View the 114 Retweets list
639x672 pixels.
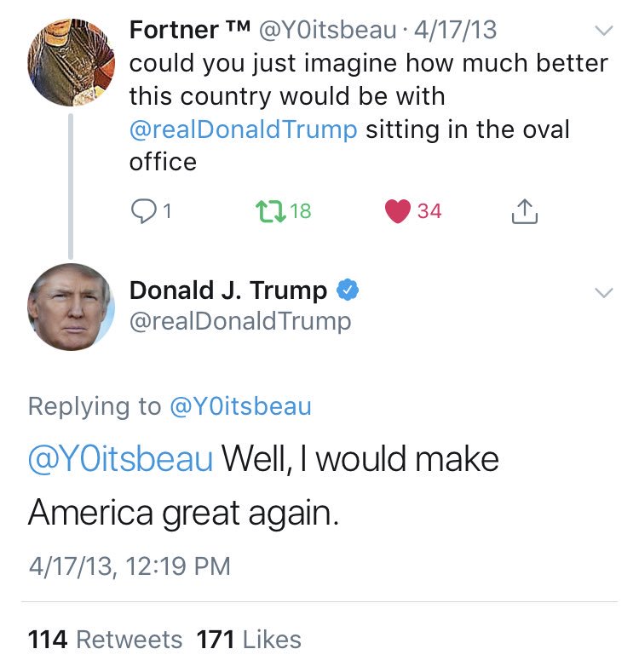tap(105, 639)
